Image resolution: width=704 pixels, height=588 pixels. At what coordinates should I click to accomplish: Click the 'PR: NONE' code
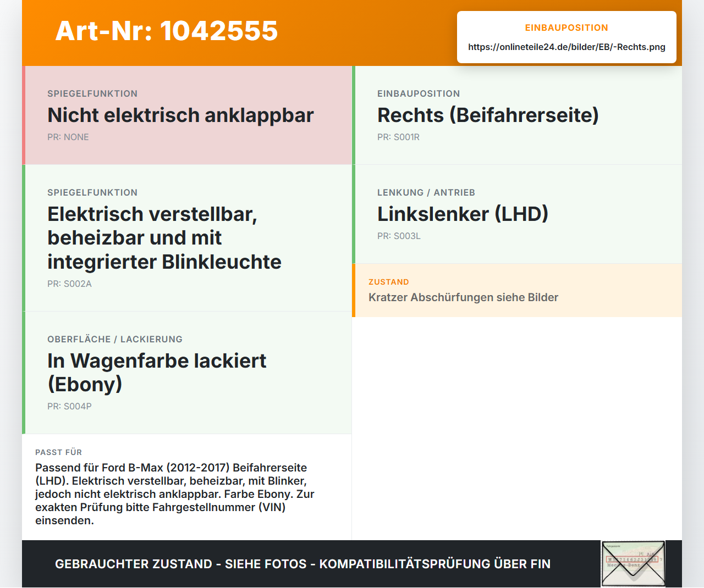[68, 137]
